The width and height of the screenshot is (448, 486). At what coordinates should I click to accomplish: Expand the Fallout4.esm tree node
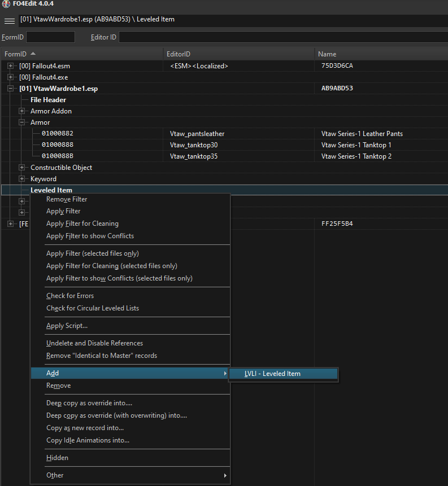click(10, 65)
